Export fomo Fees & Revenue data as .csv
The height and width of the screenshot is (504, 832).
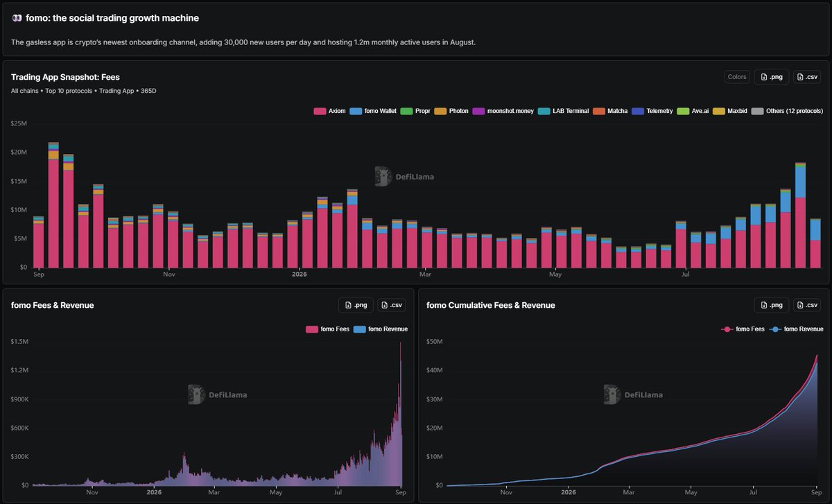click(391, 305)
